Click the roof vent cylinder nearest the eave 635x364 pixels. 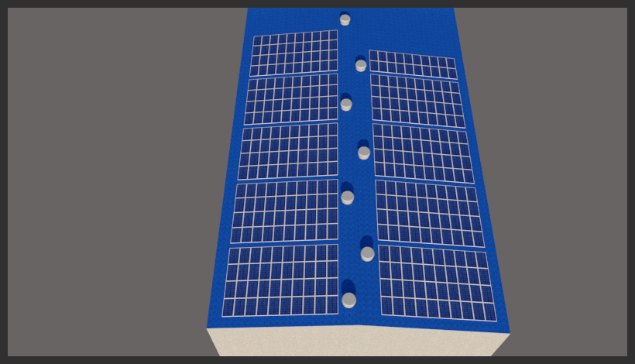(349, 299)
